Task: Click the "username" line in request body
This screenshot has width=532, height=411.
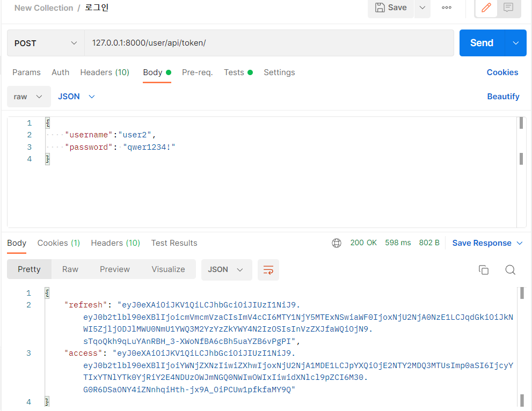Action: (x=110, y=135)
